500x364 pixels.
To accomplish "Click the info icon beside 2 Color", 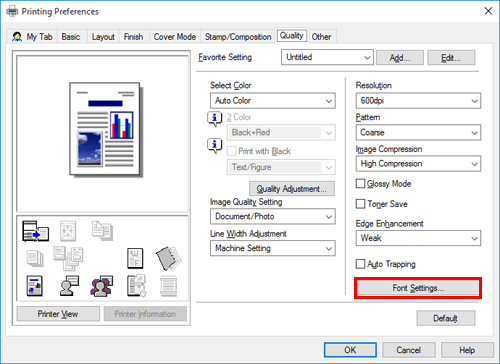I will (x=215, y=119).
